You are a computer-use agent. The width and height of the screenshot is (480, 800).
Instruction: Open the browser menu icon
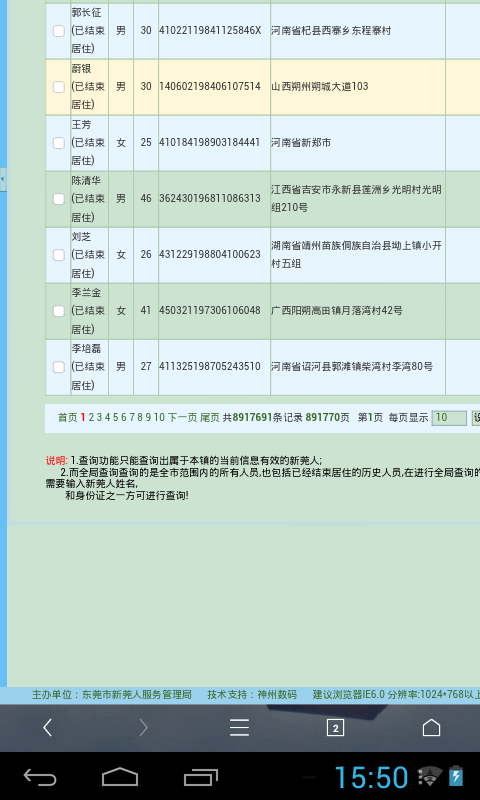[239, 728]
